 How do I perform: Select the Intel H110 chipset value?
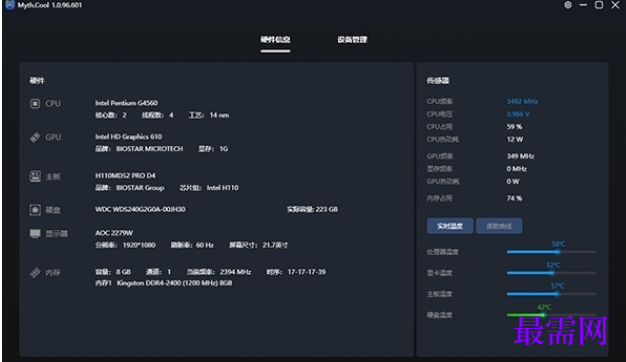point(222,188)
